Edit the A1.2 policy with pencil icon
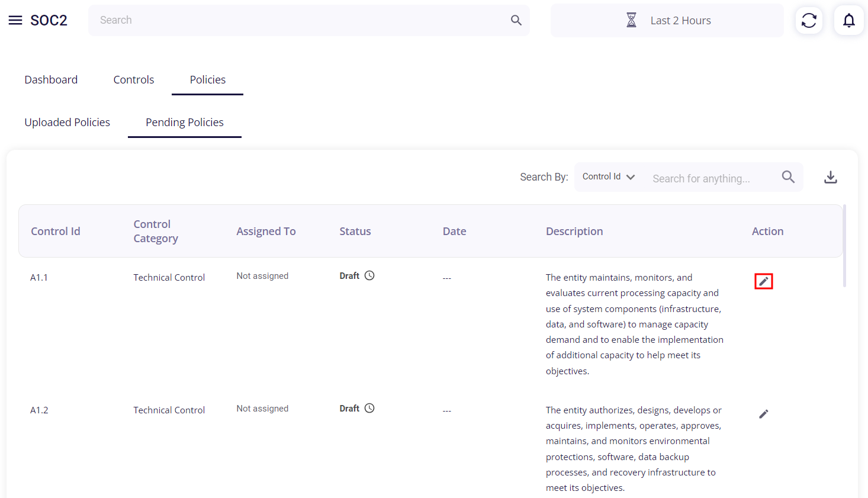The width and height of the screenshot is (868, 498). click(764, 414)
